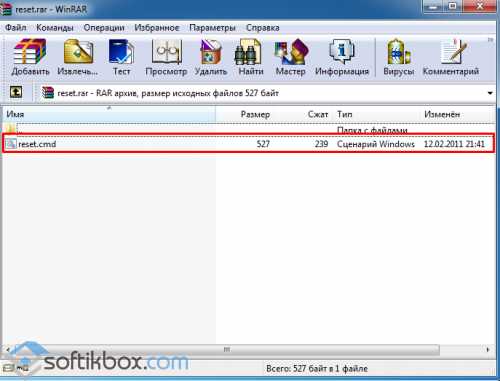This screenshot has height=381, width=500.
Task: Expand the archive path dropdown arrow
Action: [490, 93]
